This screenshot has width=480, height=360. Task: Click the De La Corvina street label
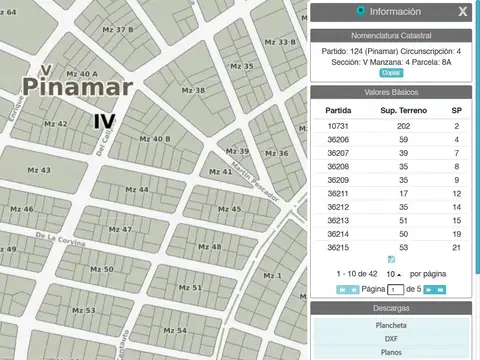pyautogui.click(x=60, y=239)
